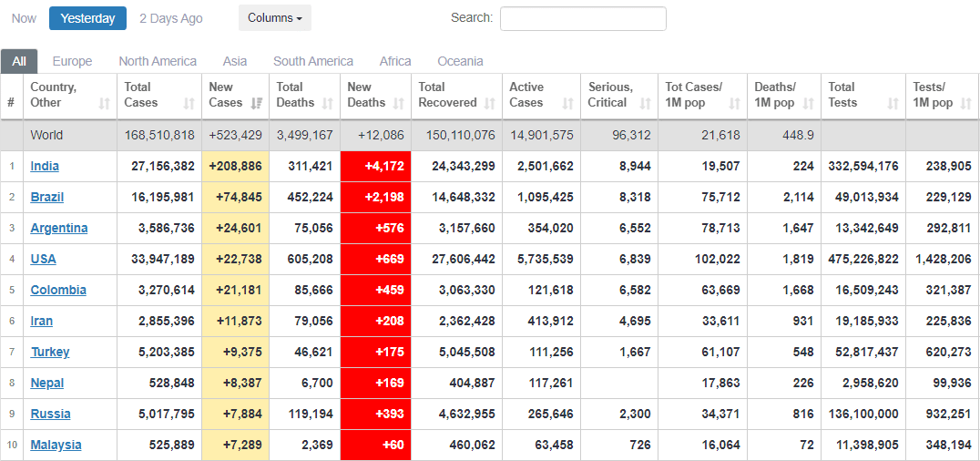This screenshot has height=461, width=980.
Task: Sort by Tests/1M pop arrows
Action: coord(967,104)
